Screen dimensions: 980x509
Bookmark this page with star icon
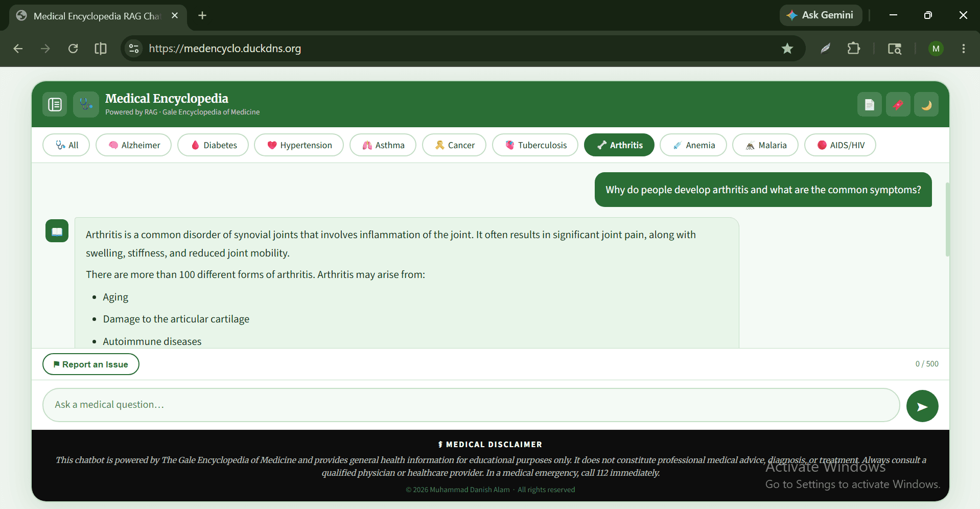coord(787,49)
